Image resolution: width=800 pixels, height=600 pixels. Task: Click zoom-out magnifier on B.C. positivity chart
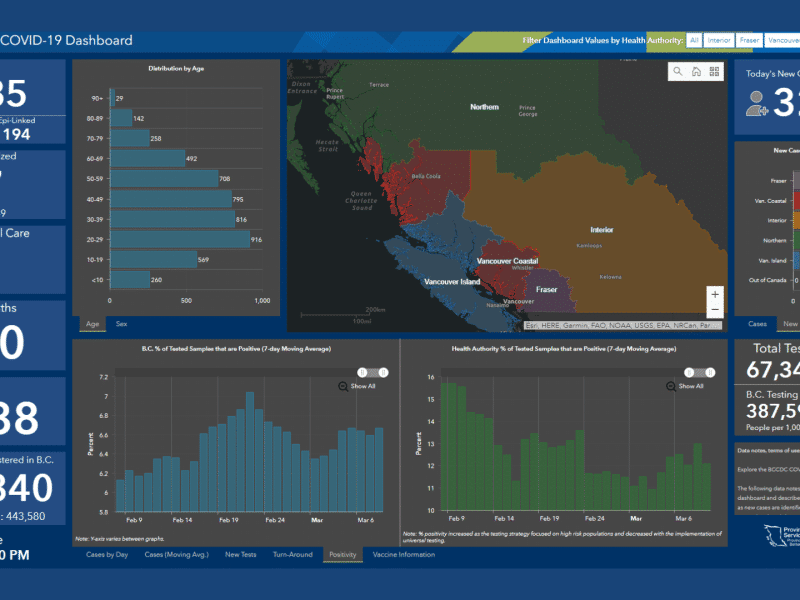[x=343, y=386]
